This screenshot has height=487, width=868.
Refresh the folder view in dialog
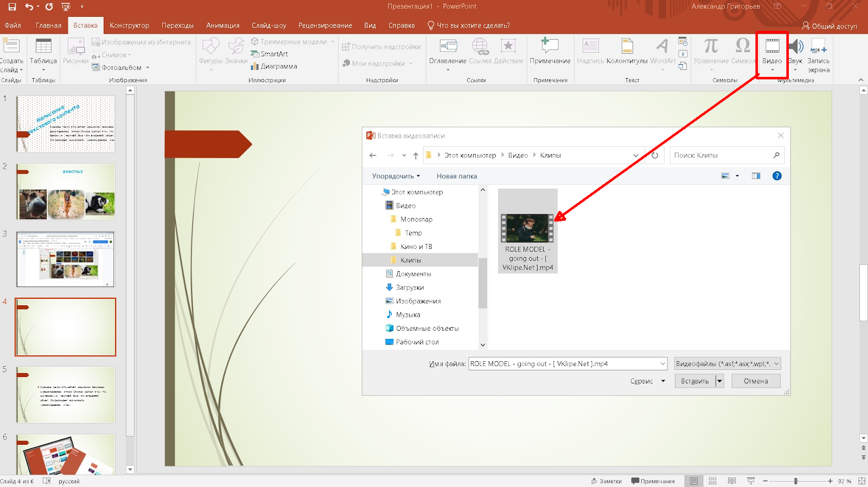click(x=655, y=156)
